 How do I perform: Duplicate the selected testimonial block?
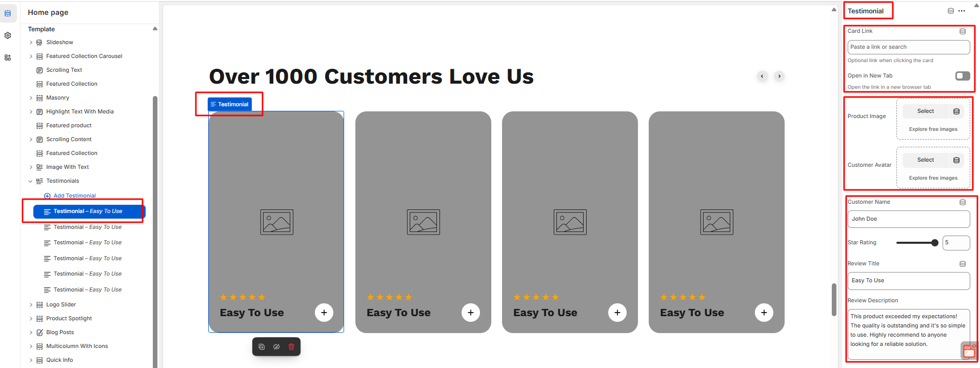pos(262,347)
